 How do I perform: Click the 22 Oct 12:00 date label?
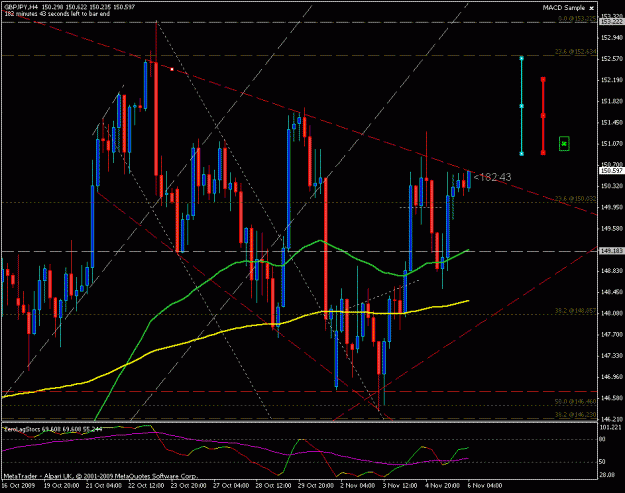[x=146, y=486]
